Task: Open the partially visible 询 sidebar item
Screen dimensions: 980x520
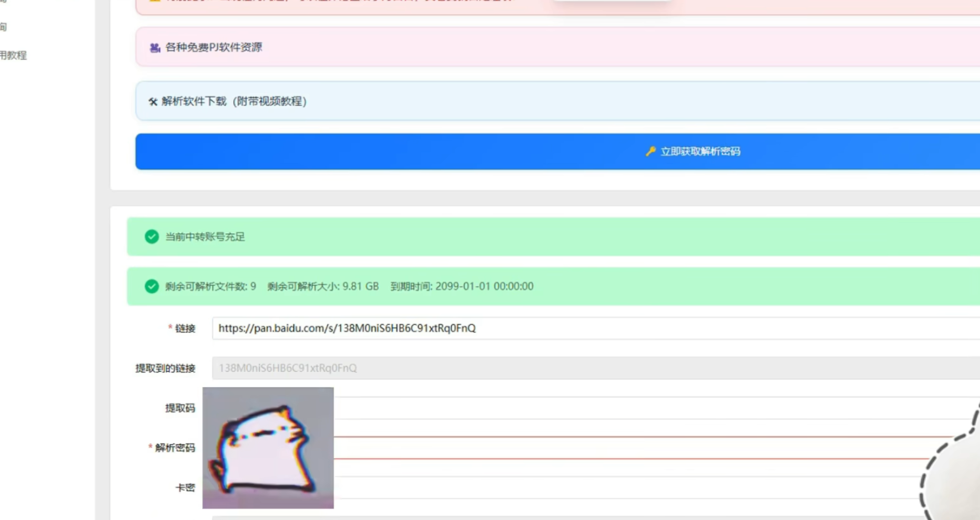Action: (4, 27)
